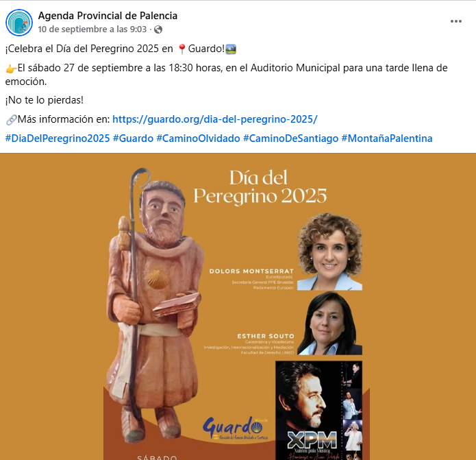476x460 pixels.
Task: Click the chain link emoji icon
Action: point(11,120)
